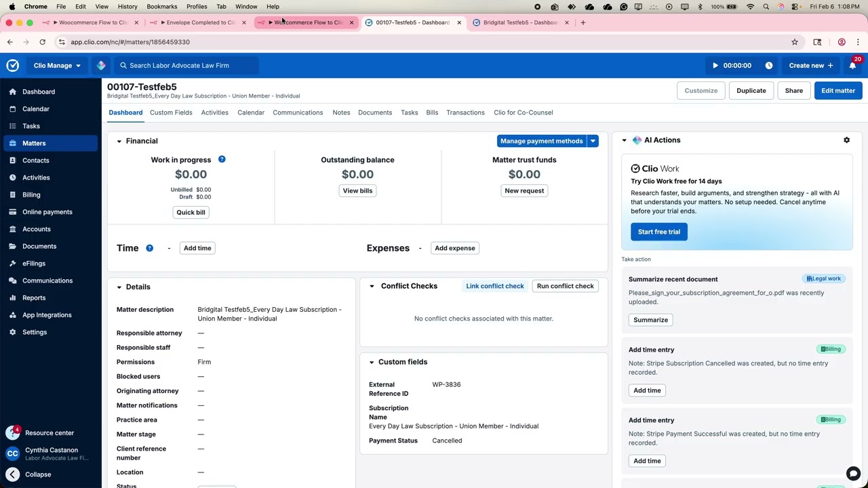Screen dimensions: 868x488
Task: Collapse the Custom fields section
Action: click(x=372, y=362)
